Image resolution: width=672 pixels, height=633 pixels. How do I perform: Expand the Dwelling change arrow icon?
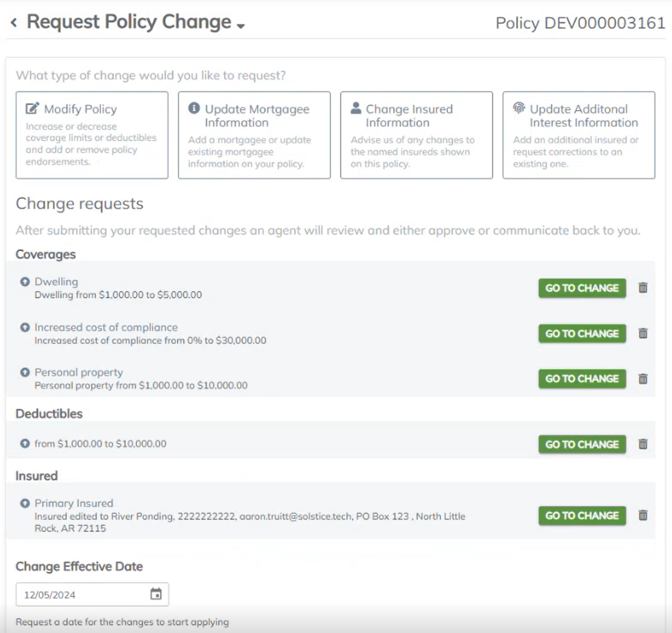[x=25, y=281]
